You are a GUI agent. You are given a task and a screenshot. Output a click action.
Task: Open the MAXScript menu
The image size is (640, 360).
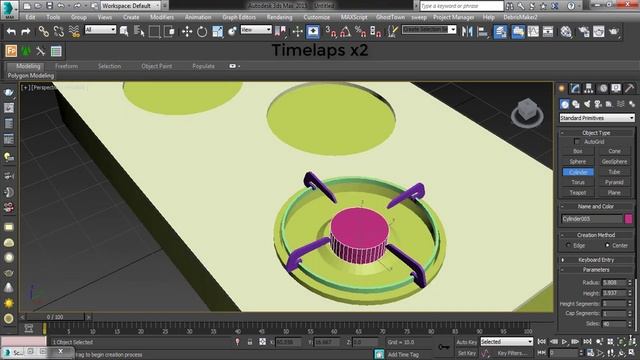[354, 17]
